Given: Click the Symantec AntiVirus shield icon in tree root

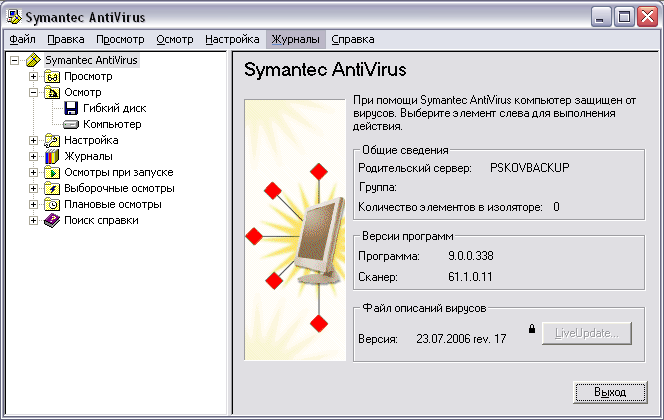Looking at the screenshot, I should coord(33,60).
